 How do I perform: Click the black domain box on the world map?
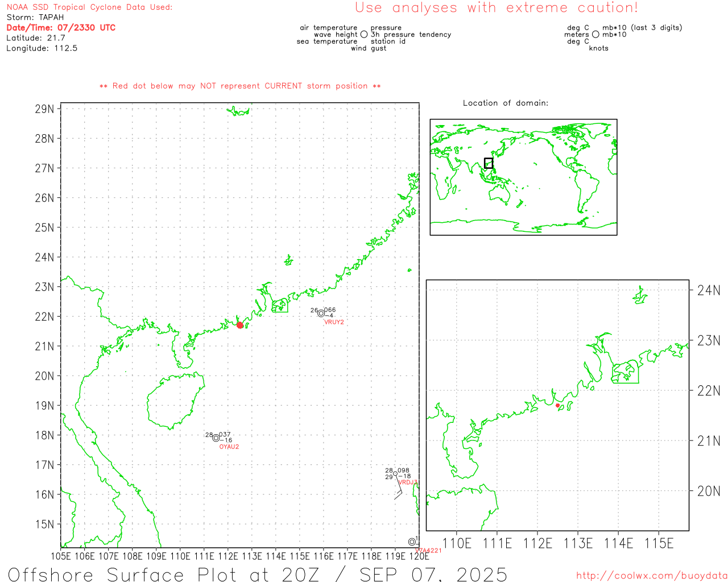coord(489,163)
